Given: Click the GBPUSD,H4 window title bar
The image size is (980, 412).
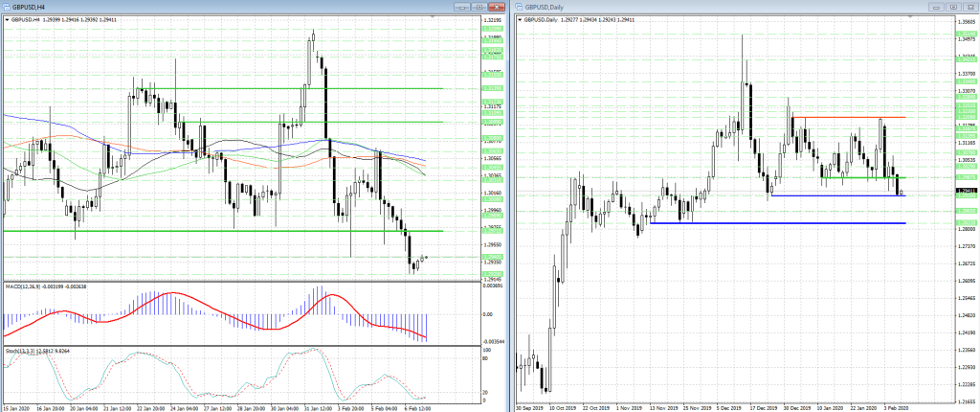Looking at the screenshot, I should [x=239, y=8].
